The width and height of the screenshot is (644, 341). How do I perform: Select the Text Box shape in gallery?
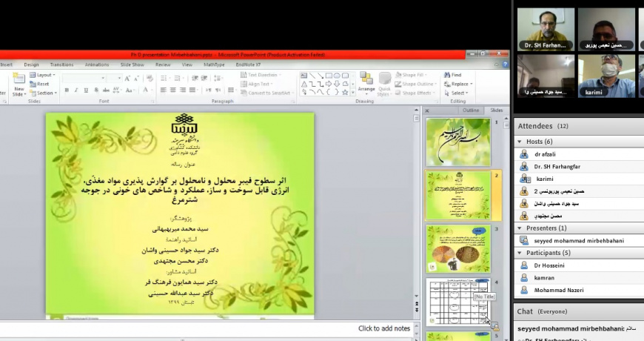coord(304,76)
